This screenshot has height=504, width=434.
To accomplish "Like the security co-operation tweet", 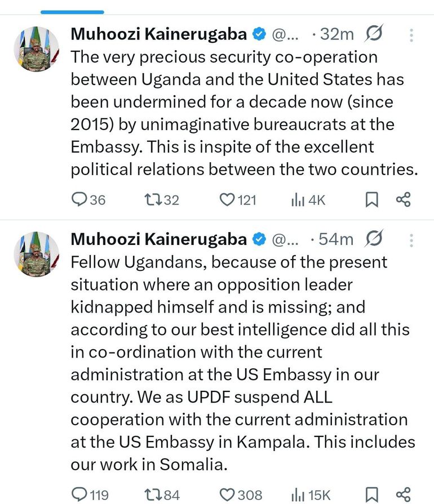I will pyautogui.click(x=227, y=199).
